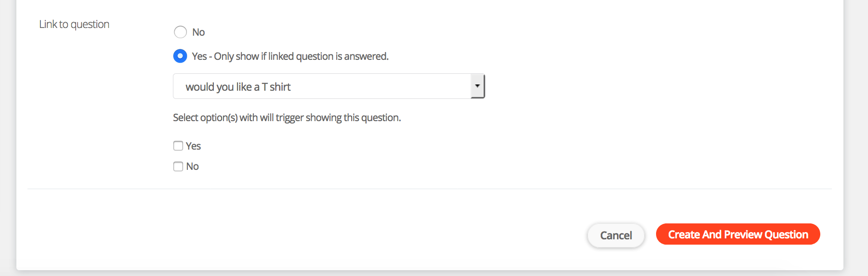Click the "No" text label beside the radio button
Viewport: 868px width, 276px height.
click(x=198, y=32)
